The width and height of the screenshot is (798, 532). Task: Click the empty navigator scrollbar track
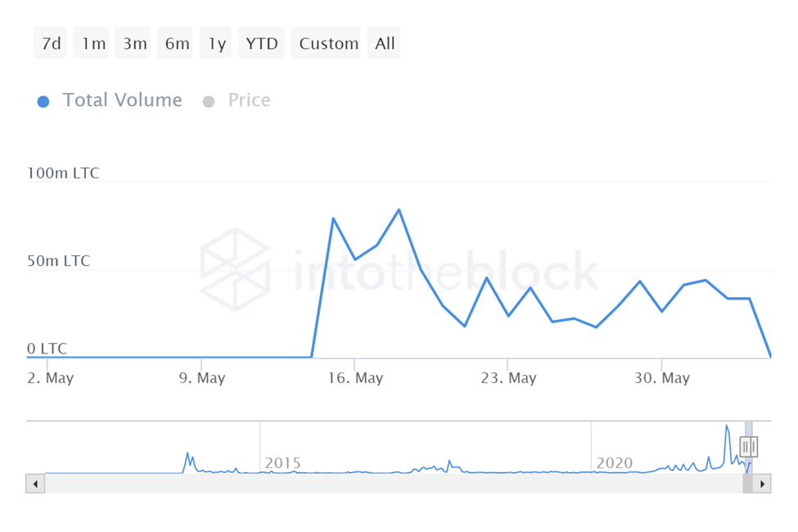coord(393,483)
